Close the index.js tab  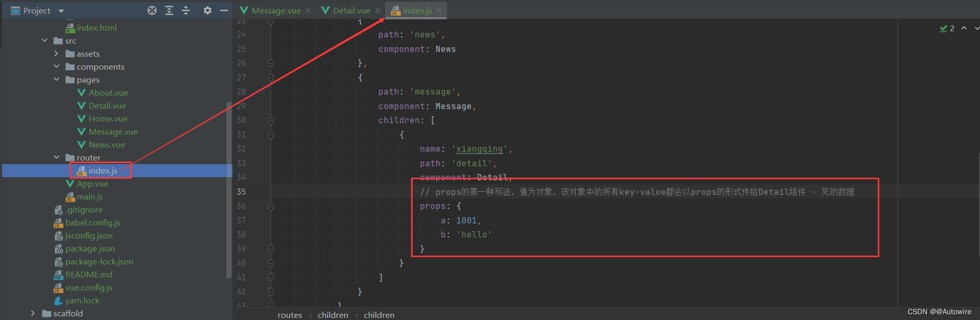pos(439,10)
